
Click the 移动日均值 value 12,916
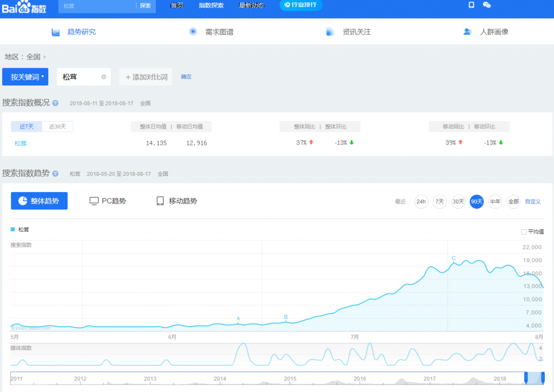tap(196, 143)
